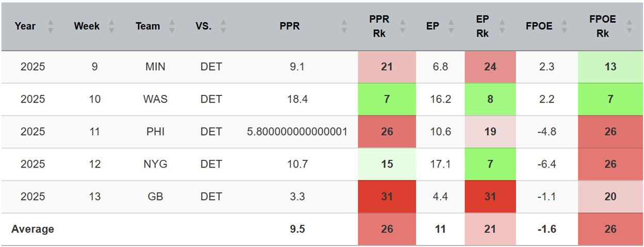Screen dimensions: 644x247
Task: Click the light green FPOE Rk 13 cell
Action: click(610, 67)
